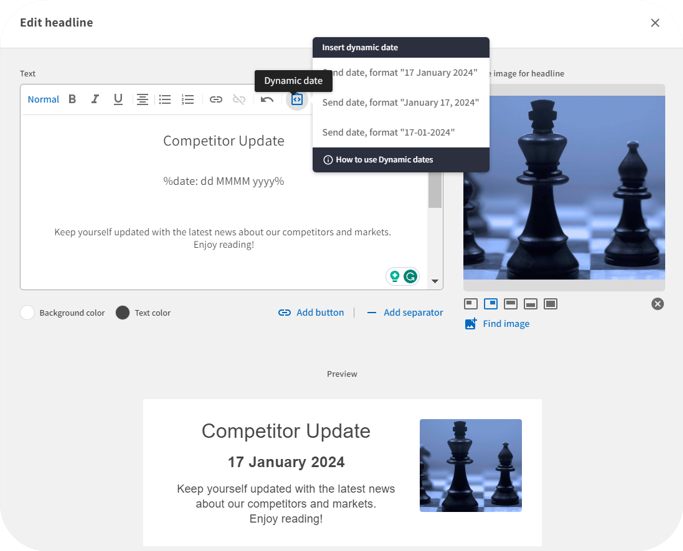
Task: Click the insert link icon
Action: pos(216,99)
